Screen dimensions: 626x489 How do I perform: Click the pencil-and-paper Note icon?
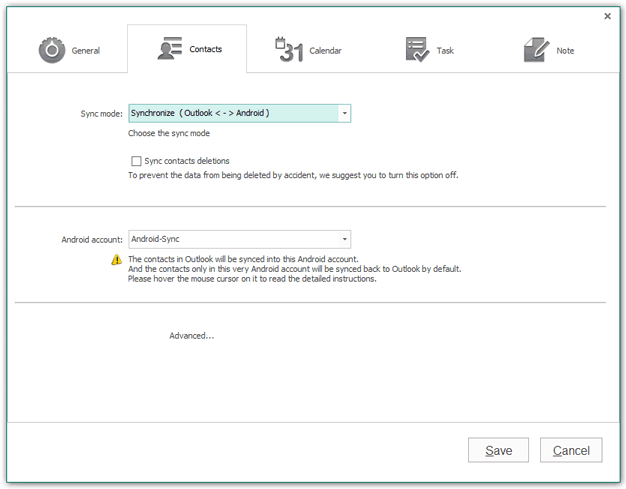pos(536,50)
